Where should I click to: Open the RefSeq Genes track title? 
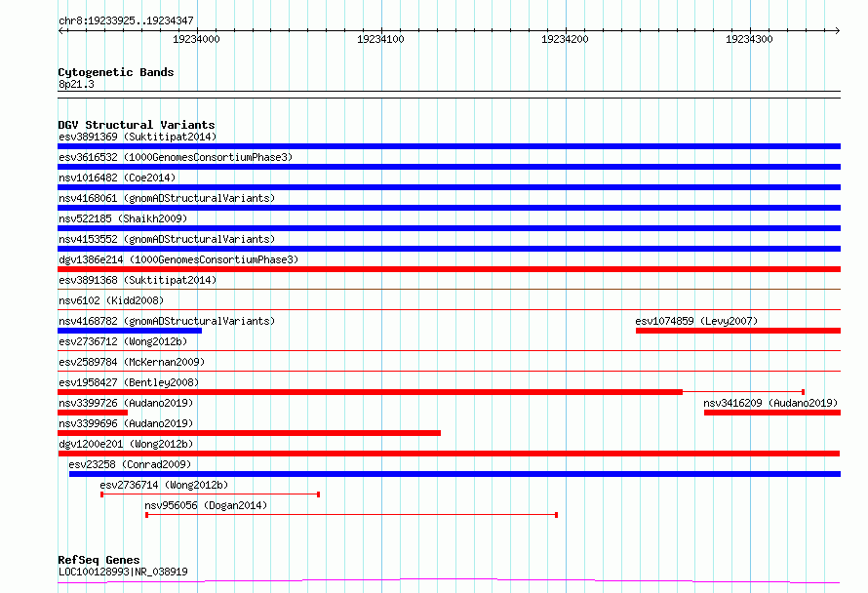click(99, 560)
